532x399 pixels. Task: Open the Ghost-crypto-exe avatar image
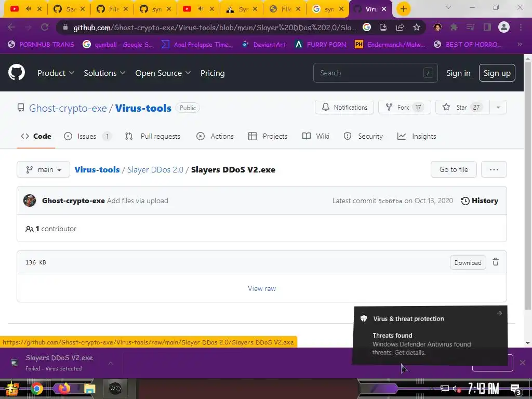[30, 201]
